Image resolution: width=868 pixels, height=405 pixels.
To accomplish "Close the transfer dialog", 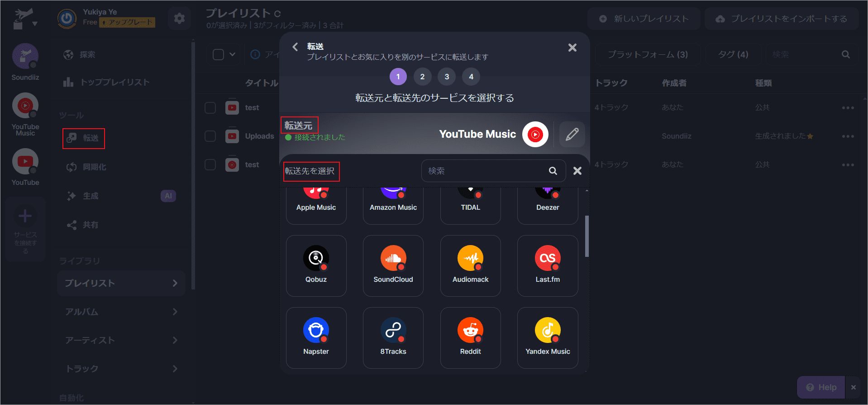I will [572, 48].
